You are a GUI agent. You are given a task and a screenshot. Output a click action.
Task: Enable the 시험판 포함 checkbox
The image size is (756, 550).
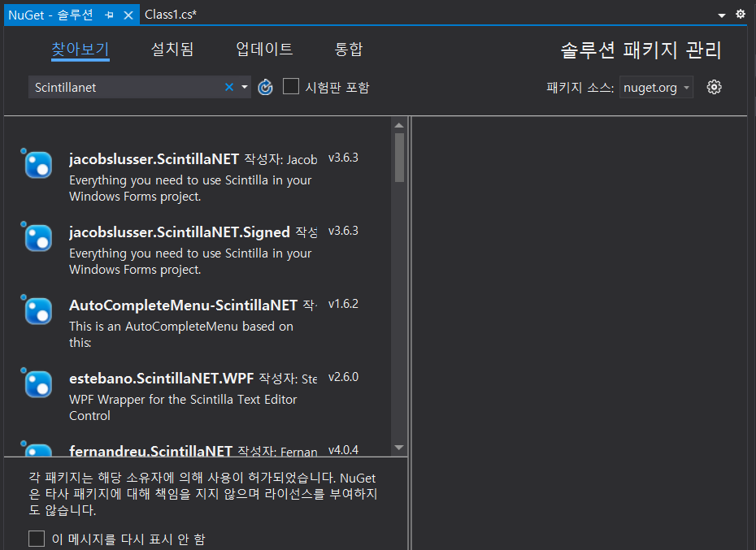291,86
